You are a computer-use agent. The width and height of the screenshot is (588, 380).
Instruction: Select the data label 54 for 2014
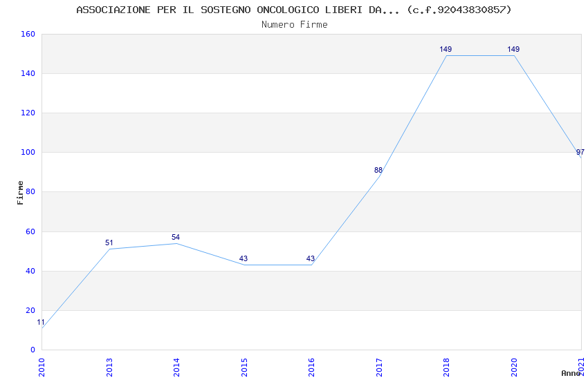[x=176, y=238]
